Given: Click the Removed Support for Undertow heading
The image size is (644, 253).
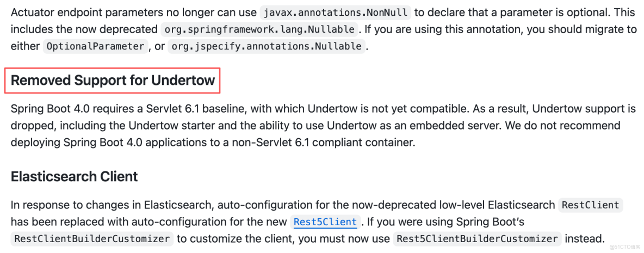Looking at the screenshot, I should tap(113, 81).
